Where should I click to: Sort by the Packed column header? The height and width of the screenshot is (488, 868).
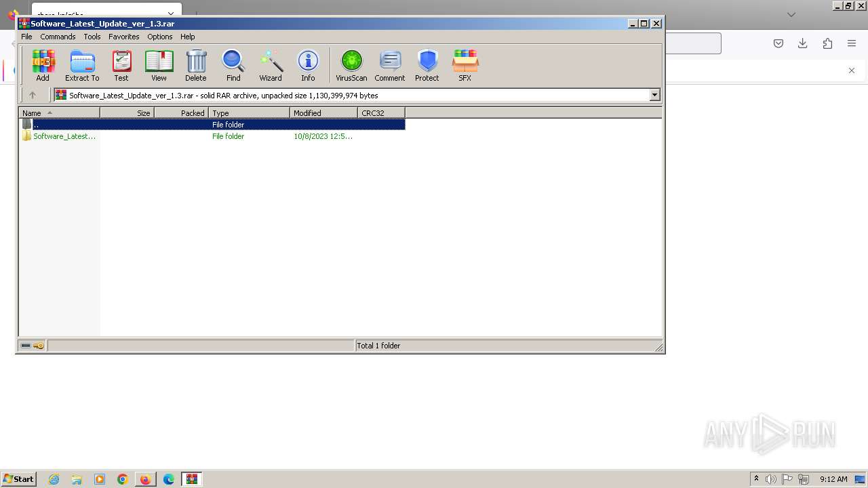pos(181,113)
